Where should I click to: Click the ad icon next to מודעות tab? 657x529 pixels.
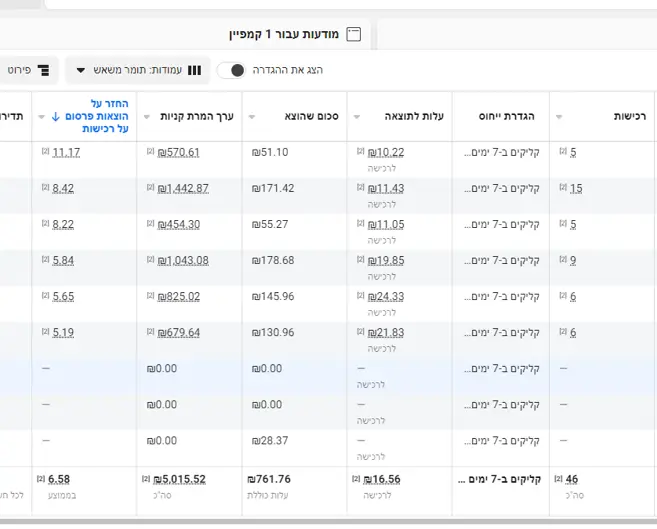pyautogui.click(x=354, y=34)
